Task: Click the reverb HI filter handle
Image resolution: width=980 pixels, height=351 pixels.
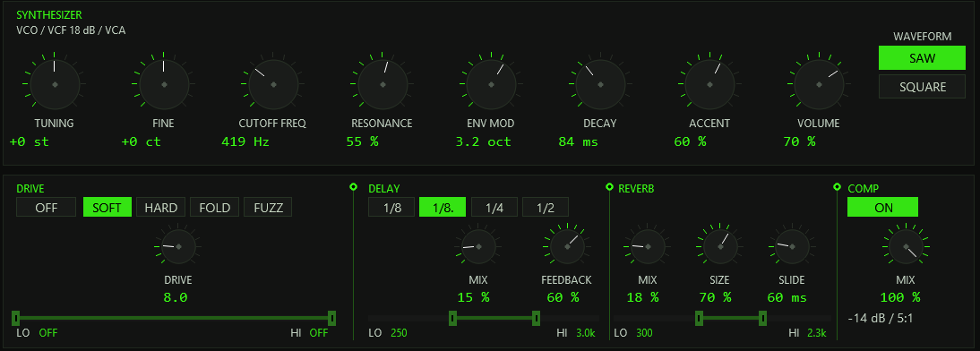Action: (762, 319)
